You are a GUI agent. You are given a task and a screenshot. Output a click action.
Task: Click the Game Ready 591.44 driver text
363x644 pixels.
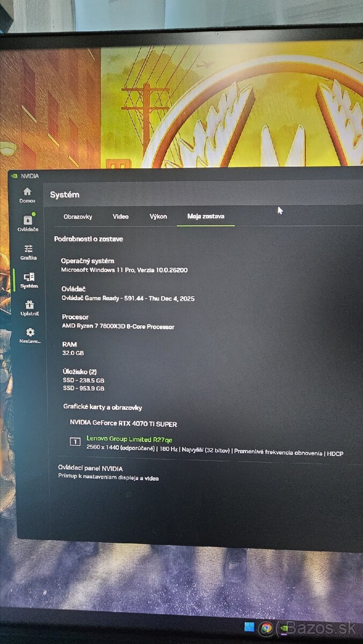tap(128, 298)
